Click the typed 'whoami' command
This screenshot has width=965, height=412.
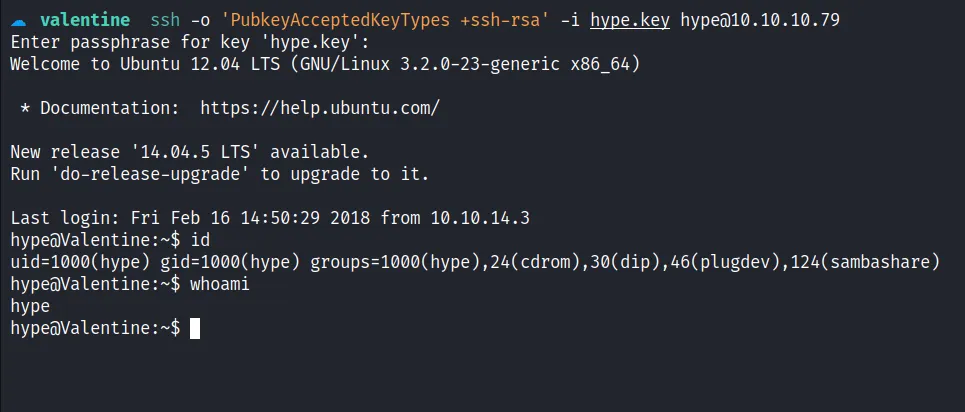(220, 284)
